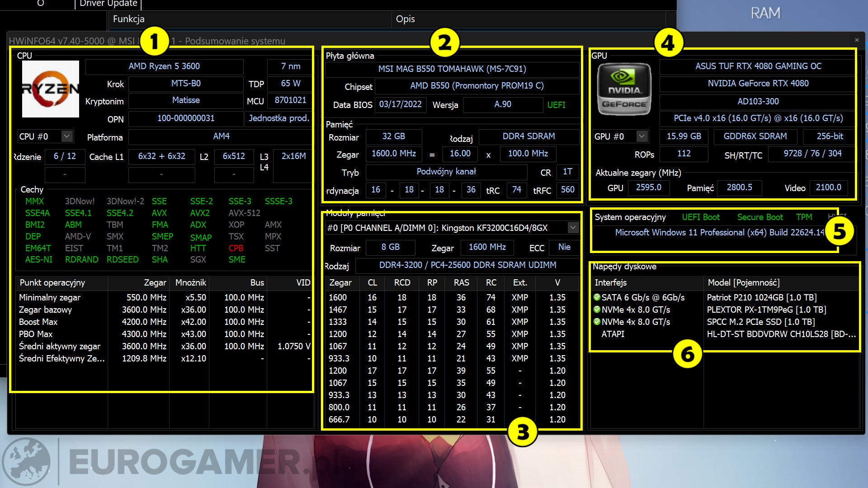
Task: Click the Interfejs column header in drives list
Action: click(647, 283)
